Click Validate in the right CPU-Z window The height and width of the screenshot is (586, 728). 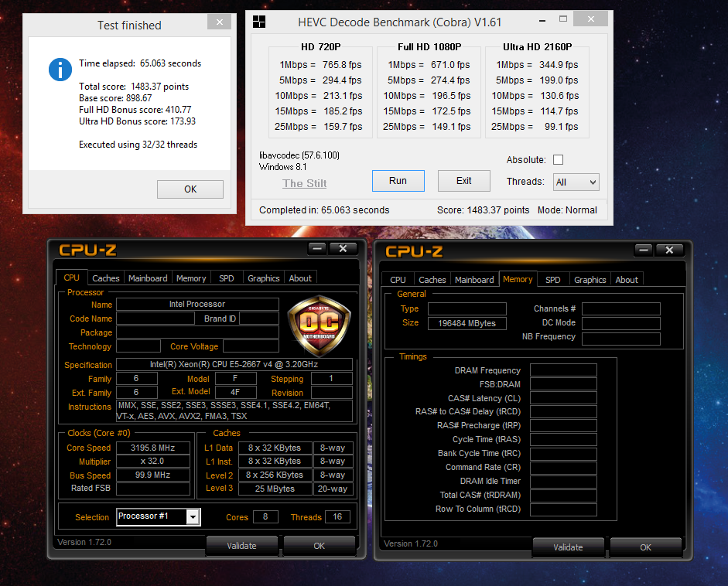click(x=568, y=547)
